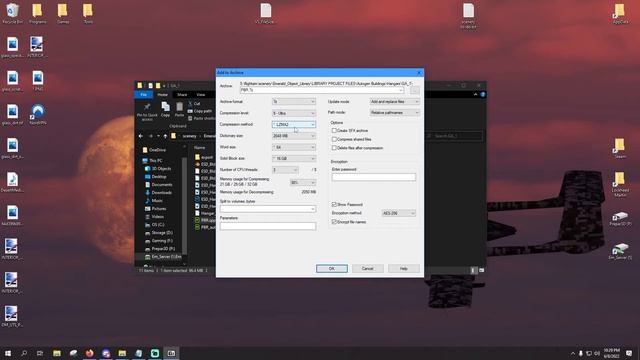Open the Solid Block size dropdown

[294, 158]
